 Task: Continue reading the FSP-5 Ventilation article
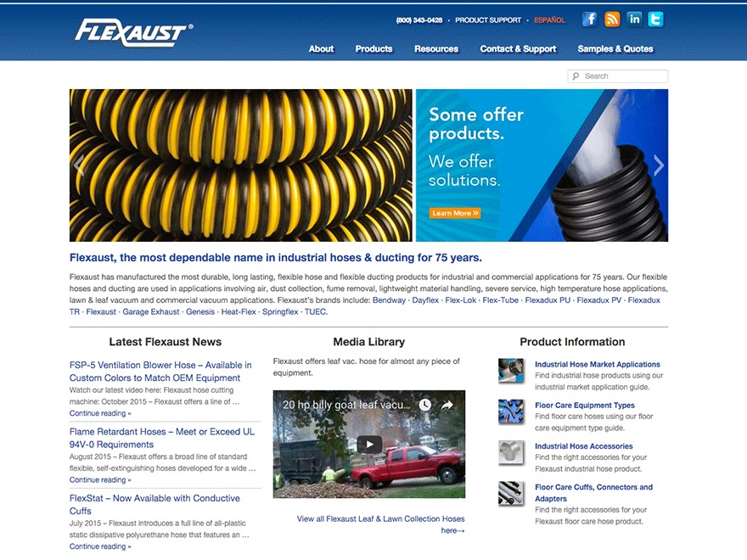click(100, 413)
